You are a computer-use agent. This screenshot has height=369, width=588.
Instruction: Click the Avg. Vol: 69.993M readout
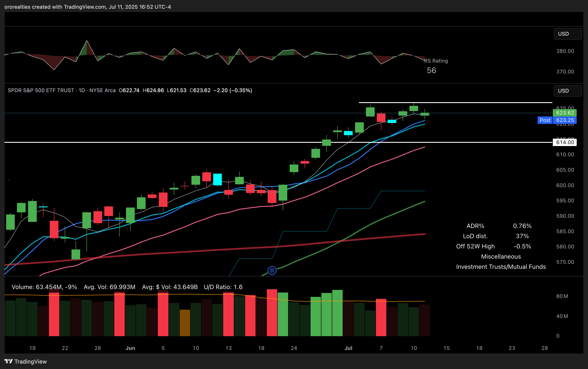click(109, 287)
